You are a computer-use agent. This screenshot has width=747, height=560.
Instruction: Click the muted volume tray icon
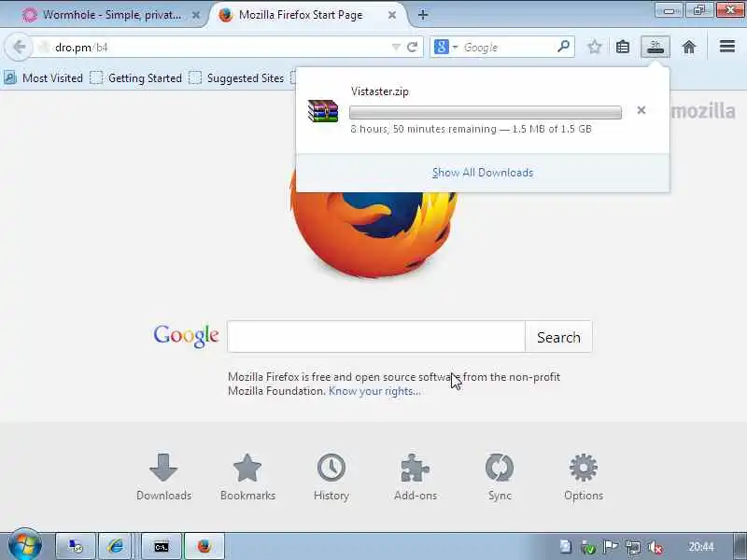pyautogui.click(x=656, y=548)
